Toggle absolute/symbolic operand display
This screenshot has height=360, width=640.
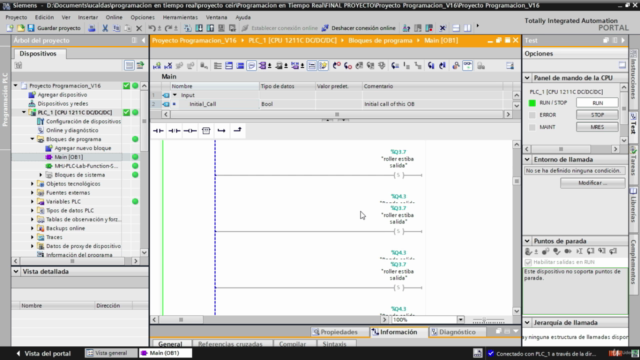(x=263, y=66)
